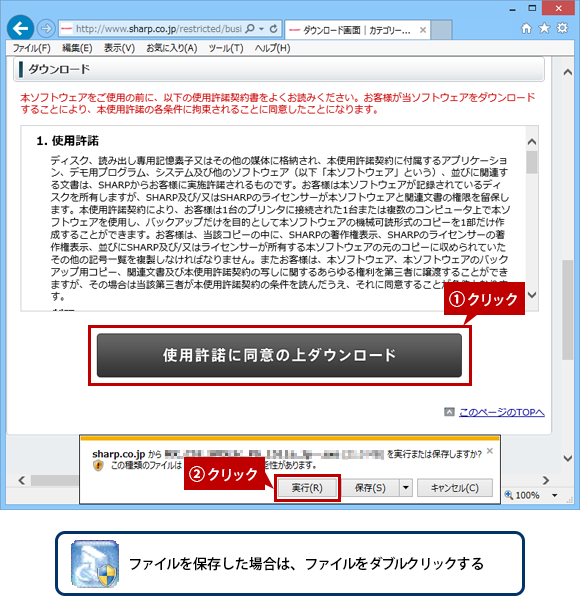Click the page vertical scrollbar thumb

point(568,310)
